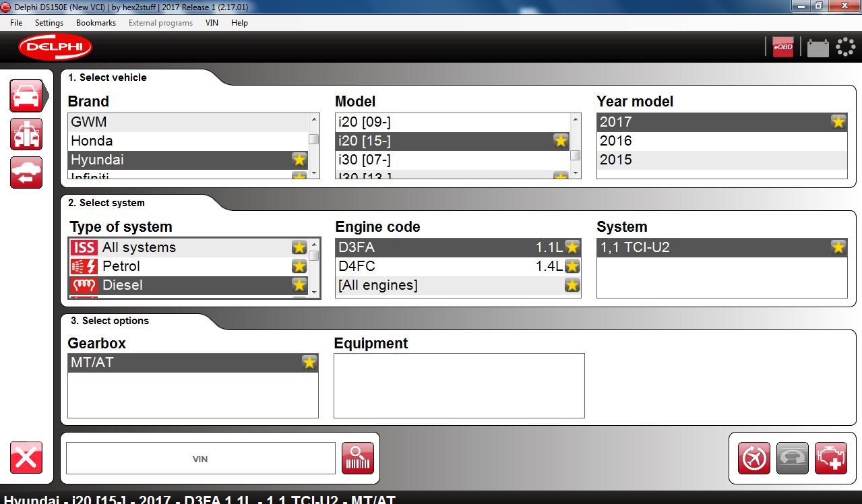This screenshot has width=862, height=504.
Task: Open vehicle selection via red car icon
Action: (x=26, y=96)
